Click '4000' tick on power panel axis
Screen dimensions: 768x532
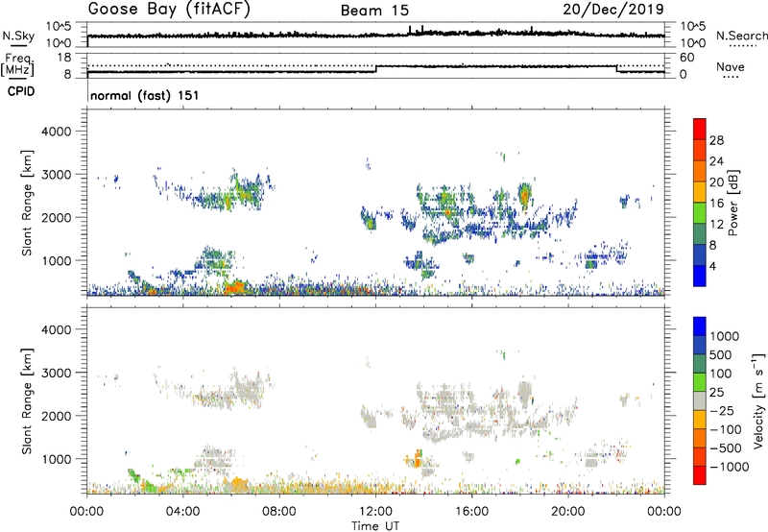[x=56, y=132]
